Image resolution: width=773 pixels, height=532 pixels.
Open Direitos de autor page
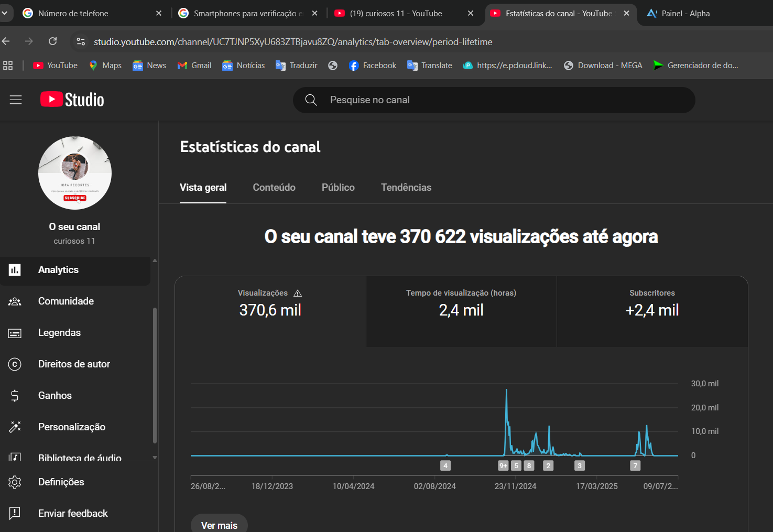[x=75, y=364]
